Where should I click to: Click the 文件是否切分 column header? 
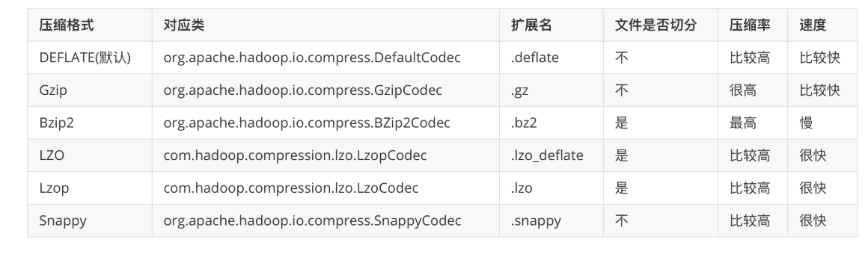click(x=661, y=25)
